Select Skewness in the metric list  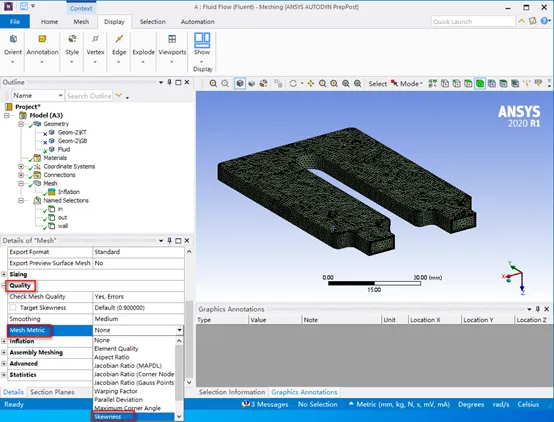pos(134,417)
